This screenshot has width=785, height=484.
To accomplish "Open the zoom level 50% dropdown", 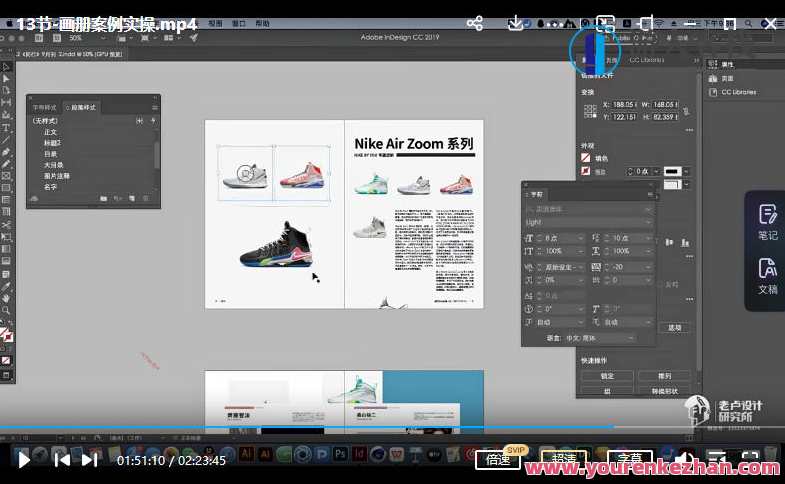I will (x=82, y=38).
